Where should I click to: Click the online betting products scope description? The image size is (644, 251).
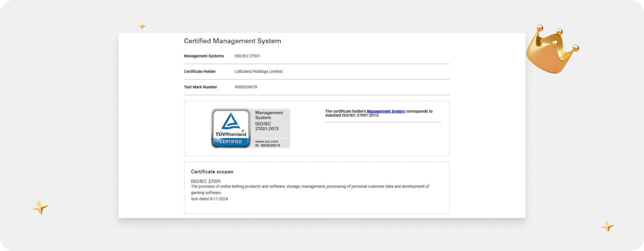[x=310, y=187]
